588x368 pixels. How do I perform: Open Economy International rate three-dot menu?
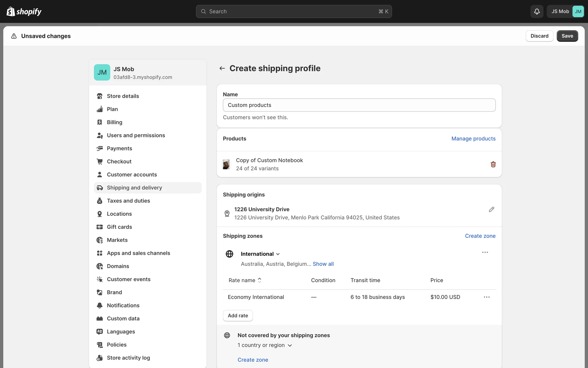pyautogui.click(x=486, y=297)
